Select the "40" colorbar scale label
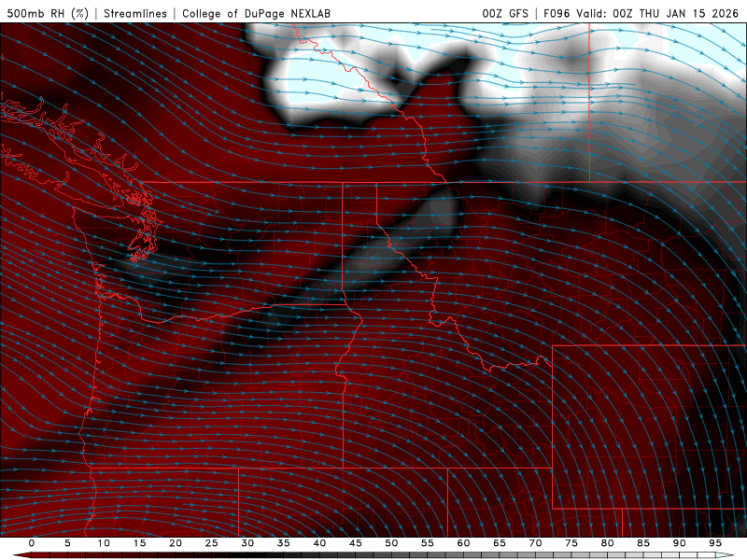 click(319, 543)
